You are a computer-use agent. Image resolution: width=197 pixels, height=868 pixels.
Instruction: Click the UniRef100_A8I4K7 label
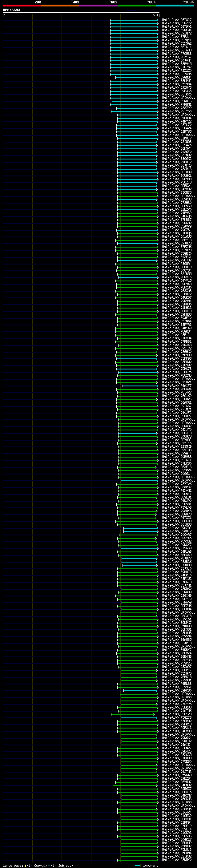click(176, 393)
